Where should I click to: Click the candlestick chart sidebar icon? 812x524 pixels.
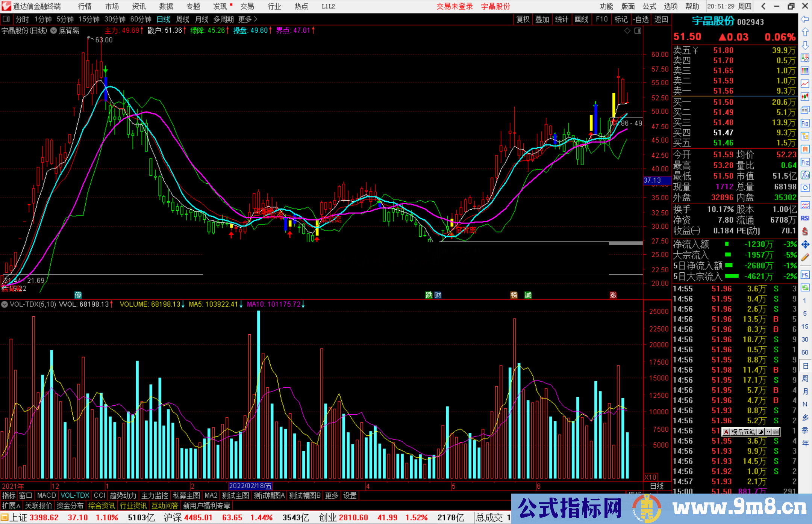click(805, 97)
